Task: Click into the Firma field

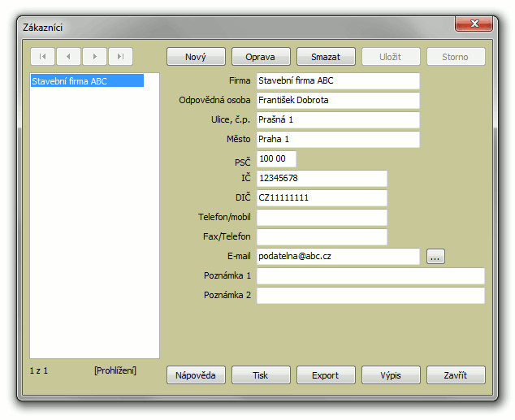Action: [x=338, y=80]
